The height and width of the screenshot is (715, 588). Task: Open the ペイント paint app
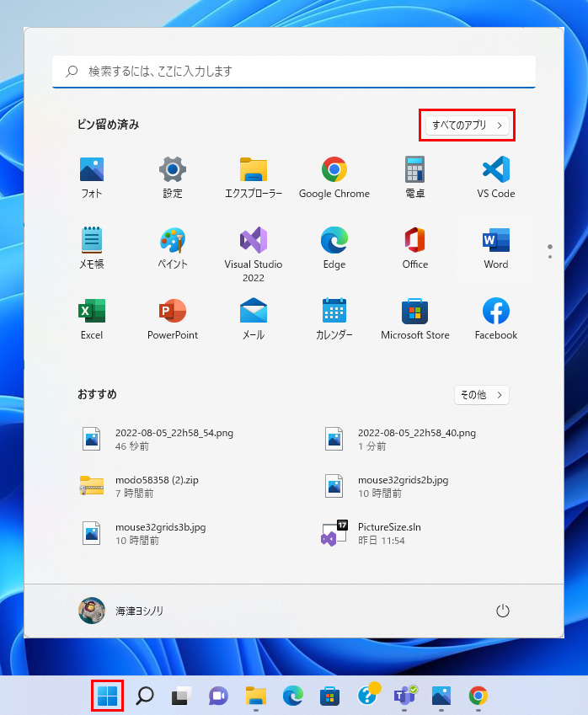click(173, 248)
